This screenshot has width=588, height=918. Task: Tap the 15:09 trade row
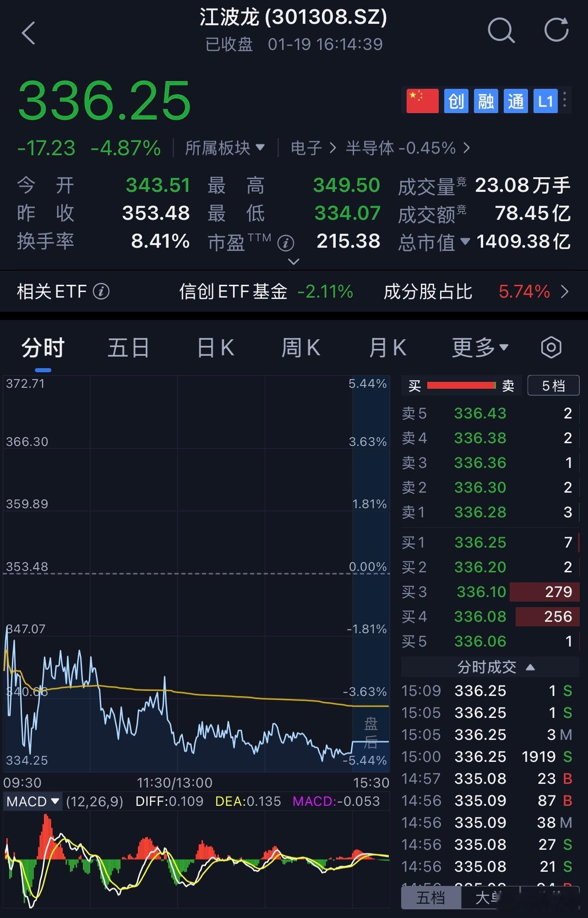pyautogui.click(x=487, y=690)
